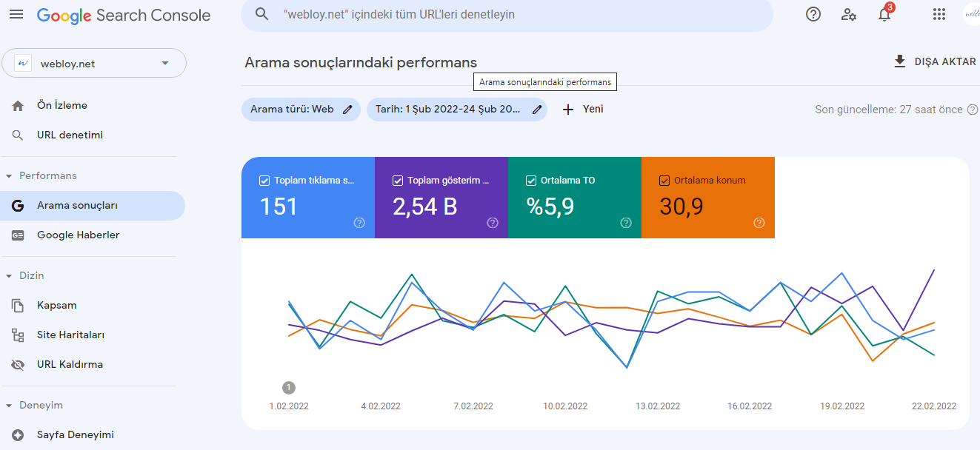The image size is (980, 450).
Task: Add a new filter with Yeni
Action: [x=583, y=109]
